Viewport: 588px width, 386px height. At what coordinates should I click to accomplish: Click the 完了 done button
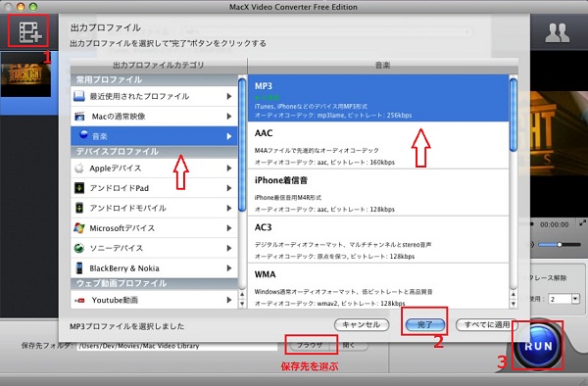pos(425,324)
